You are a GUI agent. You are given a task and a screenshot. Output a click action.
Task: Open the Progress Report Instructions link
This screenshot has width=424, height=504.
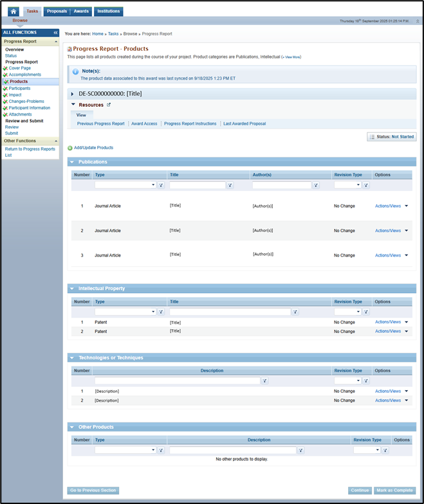coord(190,123)
